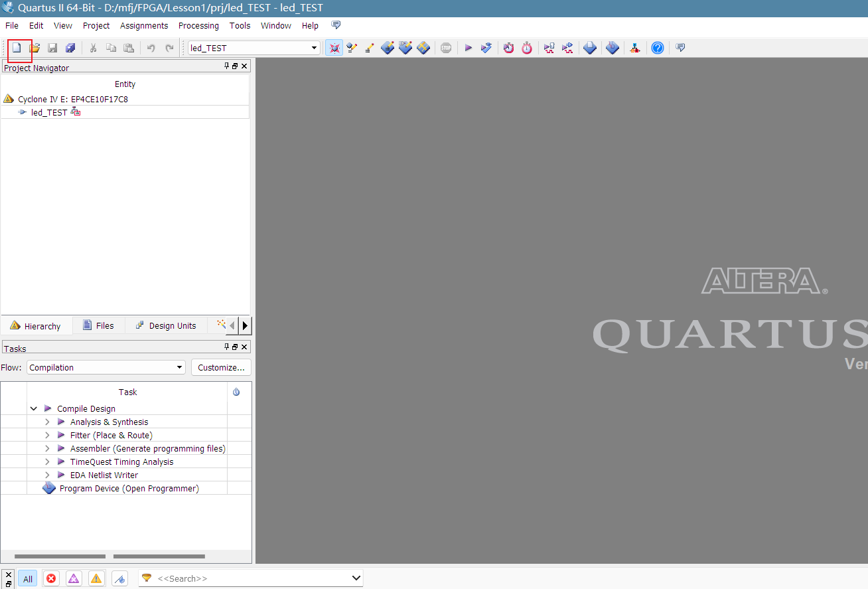Toggle the flagged messages filter (blue flag)

pyautogui.click(x=119, y=579)
